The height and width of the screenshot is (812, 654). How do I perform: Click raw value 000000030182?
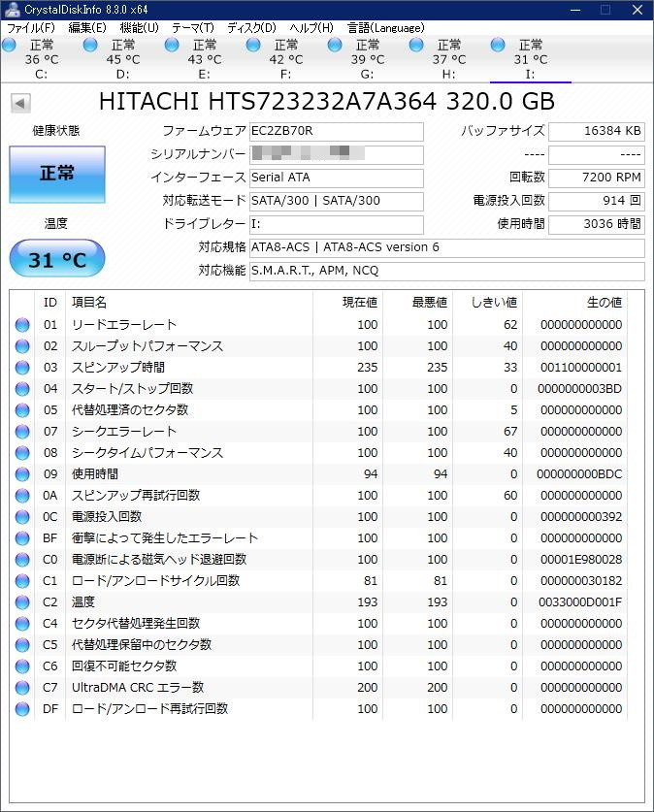[581, 581]
